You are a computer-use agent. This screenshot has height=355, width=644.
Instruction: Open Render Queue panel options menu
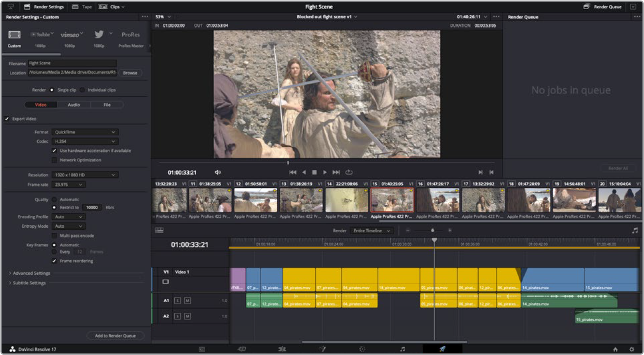[x=637, y=17]
